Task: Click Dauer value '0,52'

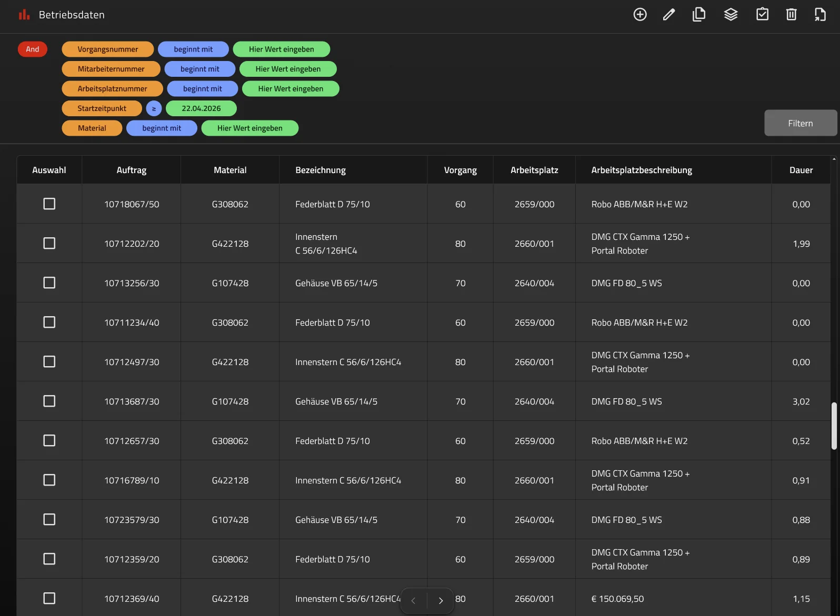Action: coord(801,441)
